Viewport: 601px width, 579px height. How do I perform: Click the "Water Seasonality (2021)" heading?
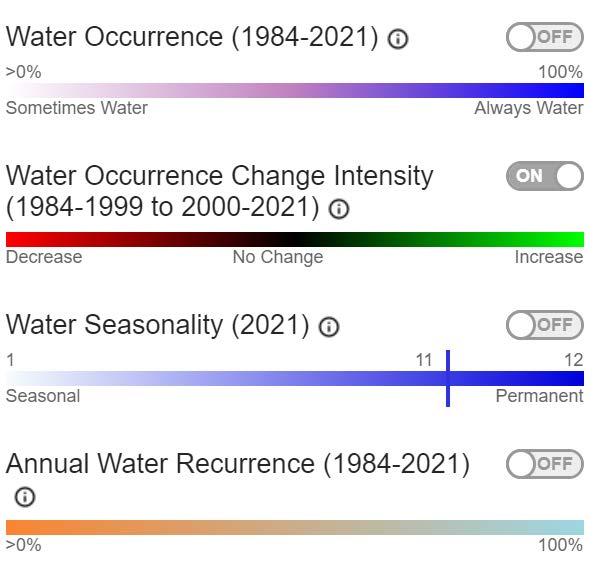click(x=158, y=325)
